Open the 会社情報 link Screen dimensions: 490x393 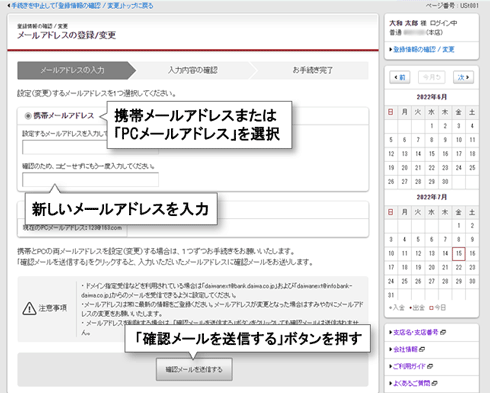point(405,349)
